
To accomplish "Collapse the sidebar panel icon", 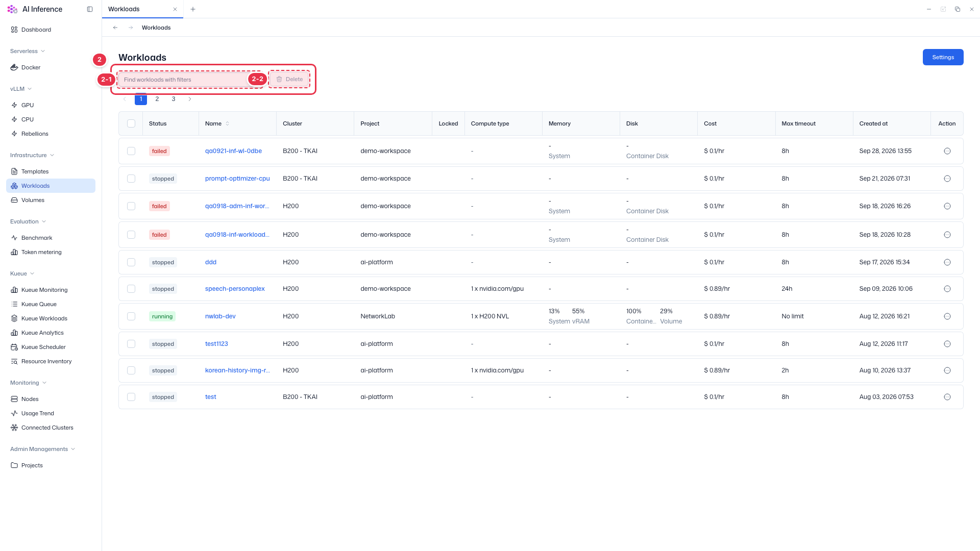I will pyautogui.click(x=90, y=9).
